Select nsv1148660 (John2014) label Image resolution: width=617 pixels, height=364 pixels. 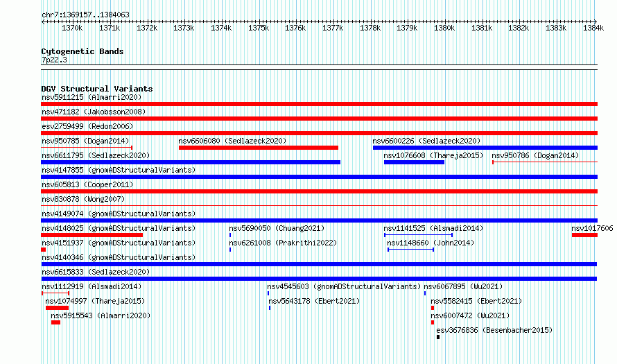431,243
